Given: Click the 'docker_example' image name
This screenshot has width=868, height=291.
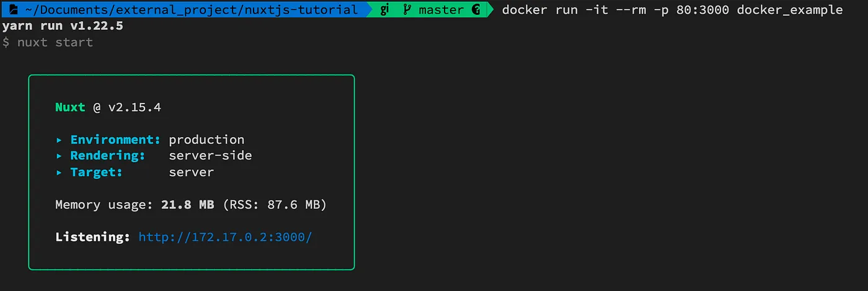Looking at the screenshot, I should click(790, 10).
